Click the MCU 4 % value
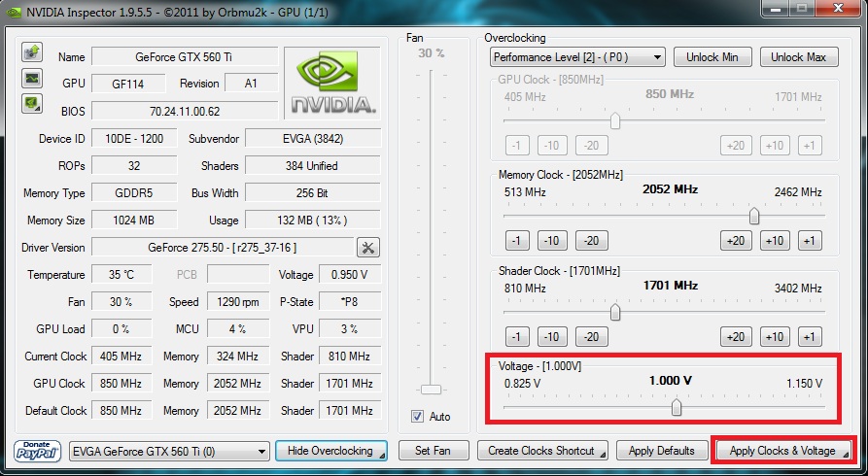 point(238,328)
